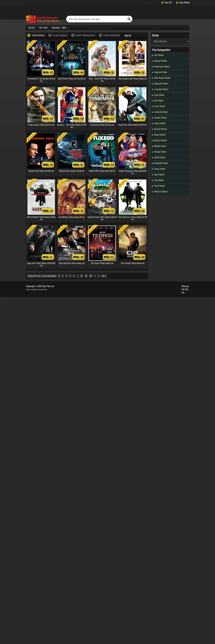Click the film search input field
The height and width of the screenshot is (644, 215).
97,19
